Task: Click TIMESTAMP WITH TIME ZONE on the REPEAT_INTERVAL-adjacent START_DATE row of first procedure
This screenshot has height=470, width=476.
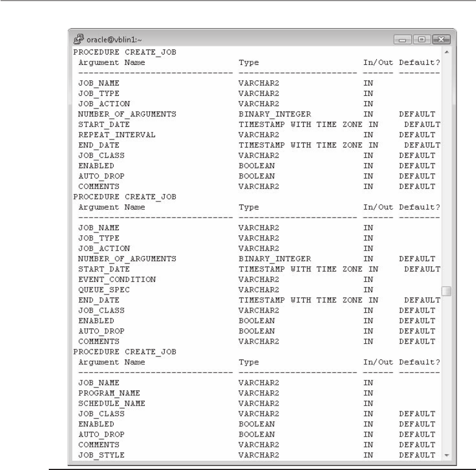Action: pos(300,125)
